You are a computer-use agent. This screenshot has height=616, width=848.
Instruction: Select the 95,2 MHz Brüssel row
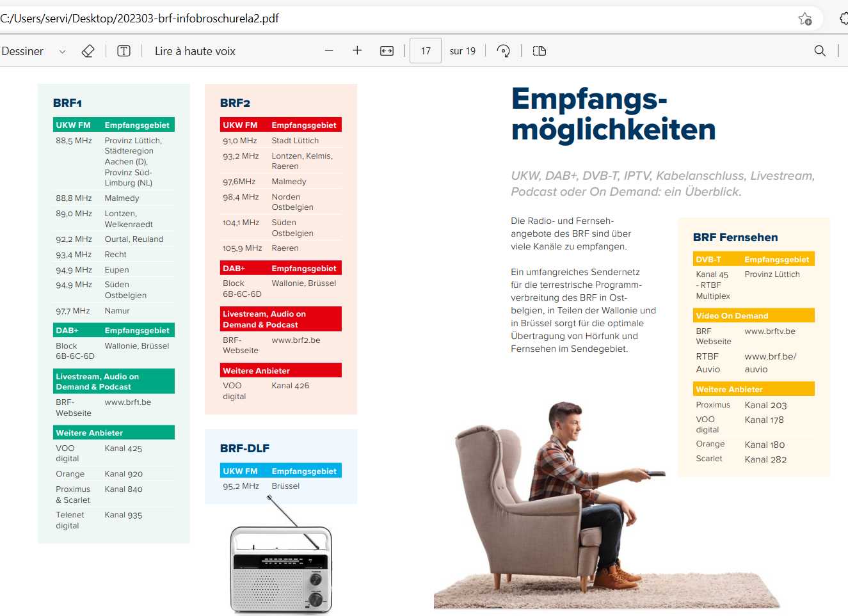click(281, 486)
